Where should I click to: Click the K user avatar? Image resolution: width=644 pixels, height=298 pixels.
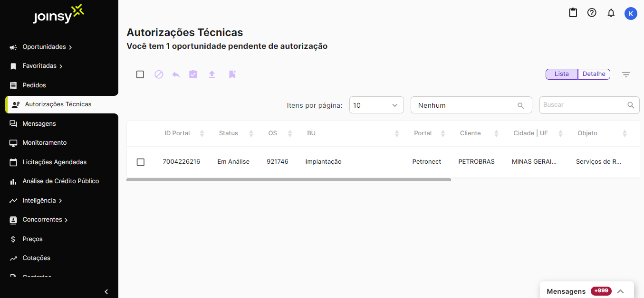click(x=631, y=13)
